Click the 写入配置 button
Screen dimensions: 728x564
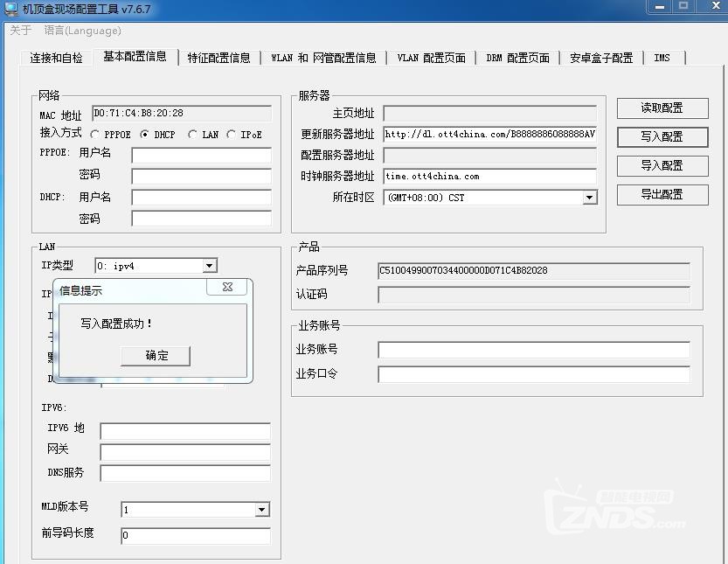[x=662, y=137]
